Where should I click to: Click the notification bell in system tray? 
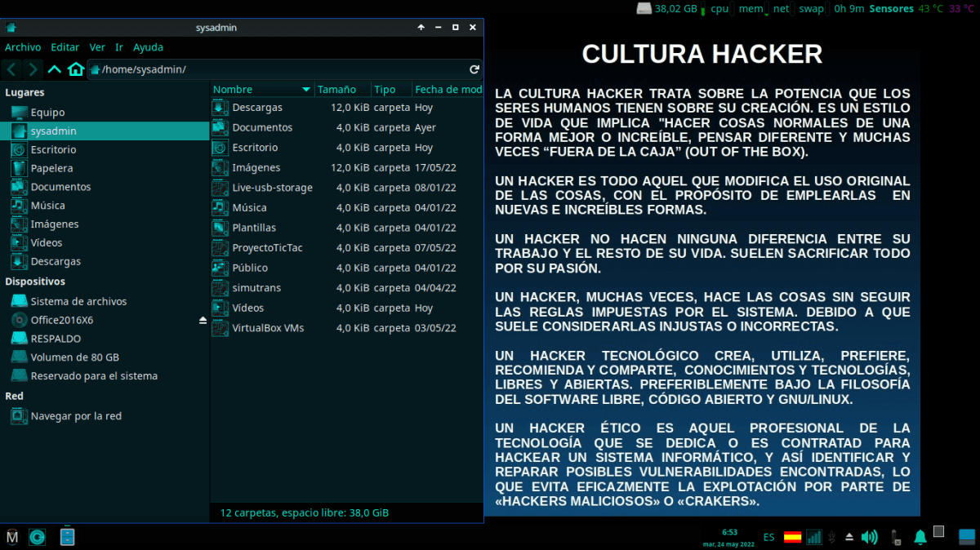(x=920, y=537)
